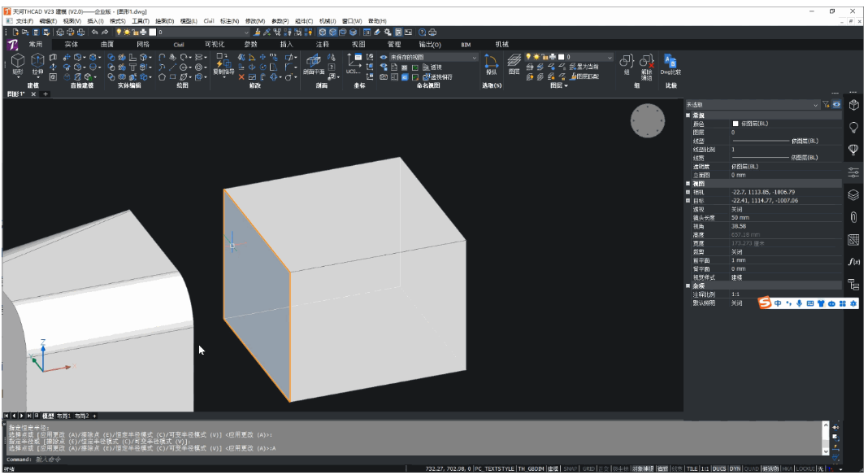Launch the Dwg compare tool
Screen dimensions: 868x475
coord(671,64)
